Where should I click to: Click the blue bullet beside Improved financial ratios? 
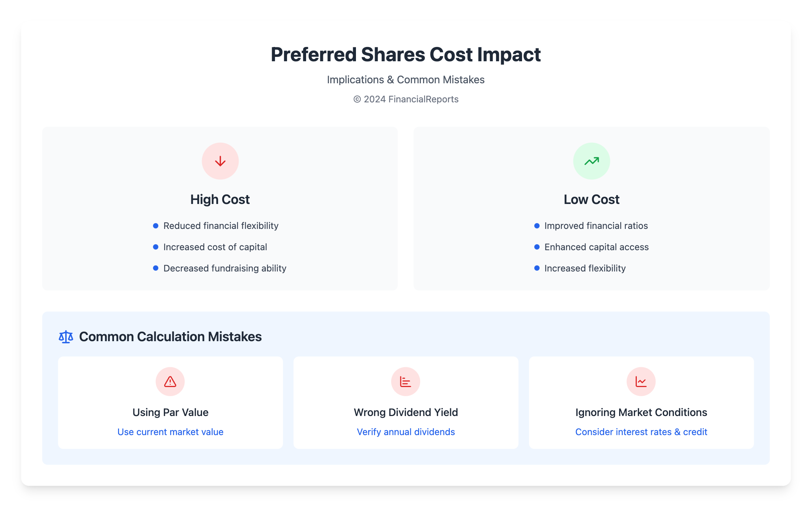(537, 226)
